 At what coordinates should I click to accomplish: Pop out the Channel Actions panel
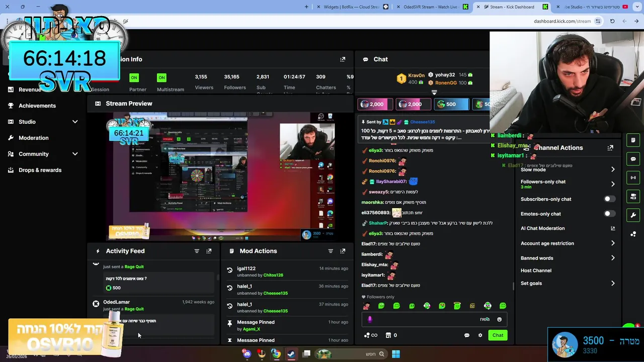coord(610,148)
